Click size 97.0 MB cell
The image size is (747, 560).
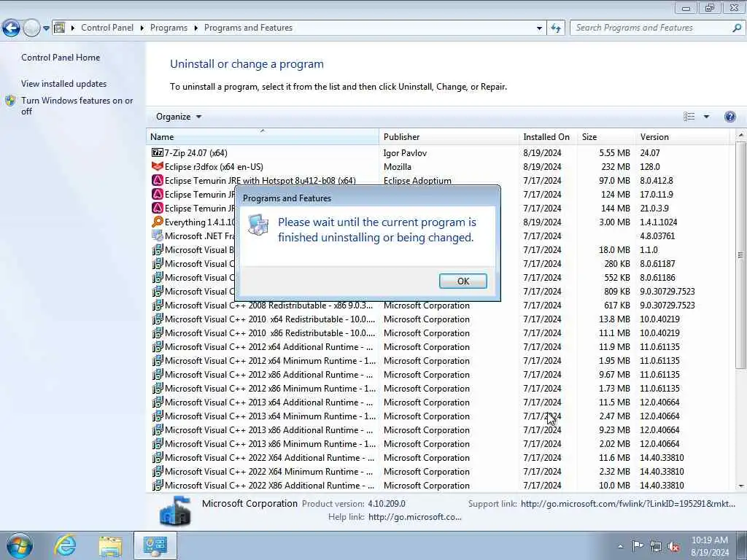click(614, 181)
